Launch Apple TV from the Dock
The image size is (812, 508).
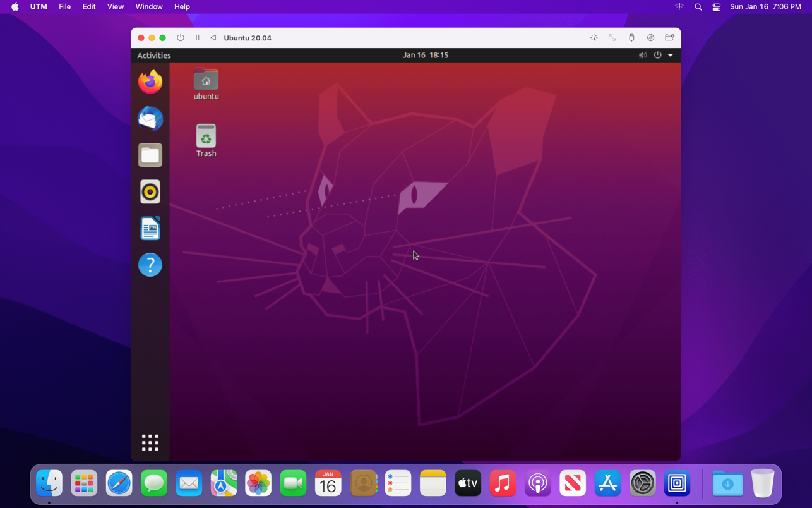(468, 483)
